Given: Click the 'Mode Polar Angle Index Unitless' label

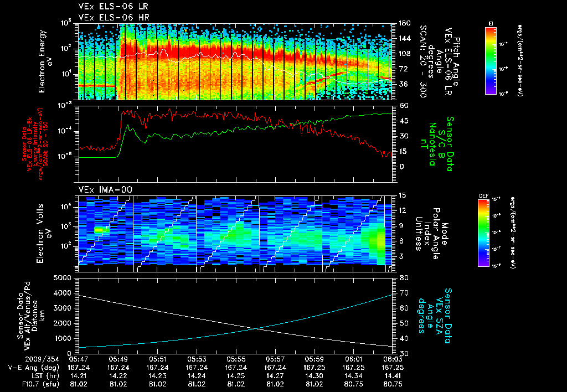Looking at the screenshot, I should [x=431, y=234].
